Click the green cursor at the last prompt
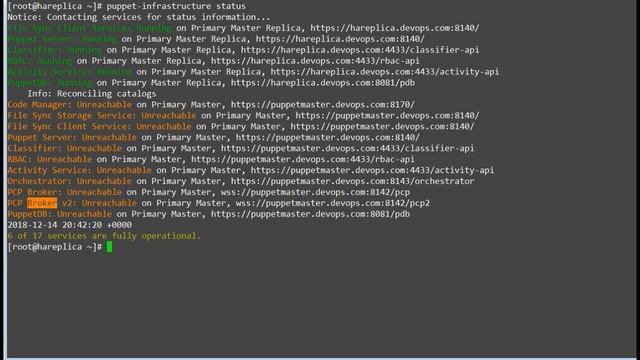Image resolution: width=640 pixels, height=360 pixels. (x=109, y=247)
